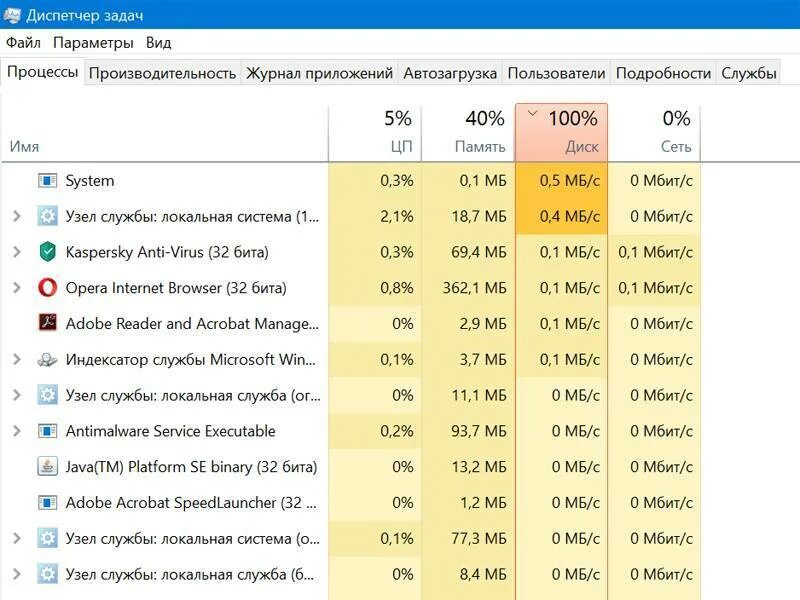This screenshot has height=600, width=800.
Task: Sort processes by the Память column
Action: [x=468, y=133]
